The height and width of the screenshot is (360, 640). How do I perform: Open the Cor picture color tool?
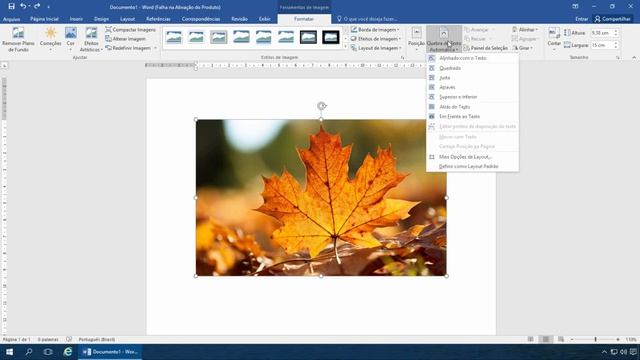click(71, 39)
